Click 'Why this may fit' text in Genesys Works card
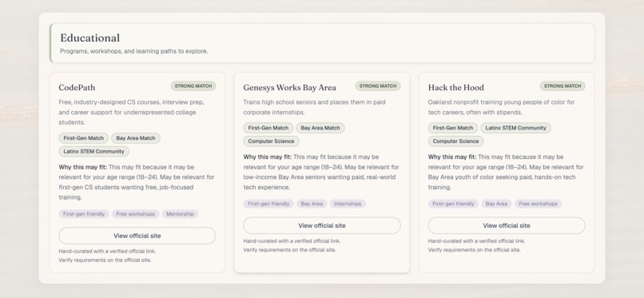This screenshot has width=644, height=298. [x=268, y=157]
